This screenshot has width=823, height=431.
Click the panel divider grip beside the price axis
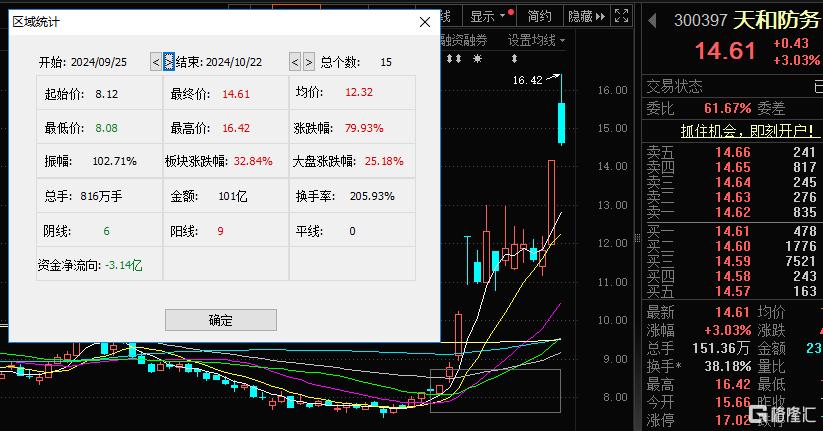637,238
